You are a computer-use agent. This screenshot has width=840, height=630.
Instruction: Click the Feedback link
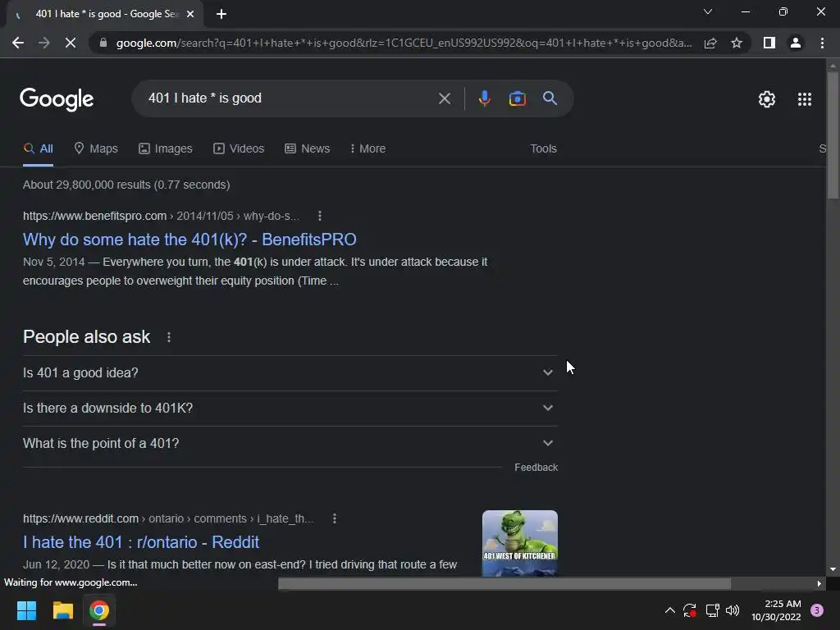(x=536, y=467)
